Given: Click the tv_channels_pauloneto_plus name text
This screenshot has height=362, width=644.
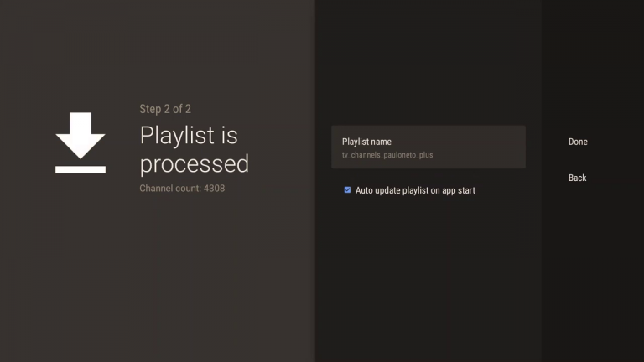Looking at the screenshot, I should click(x=387, y=155).
